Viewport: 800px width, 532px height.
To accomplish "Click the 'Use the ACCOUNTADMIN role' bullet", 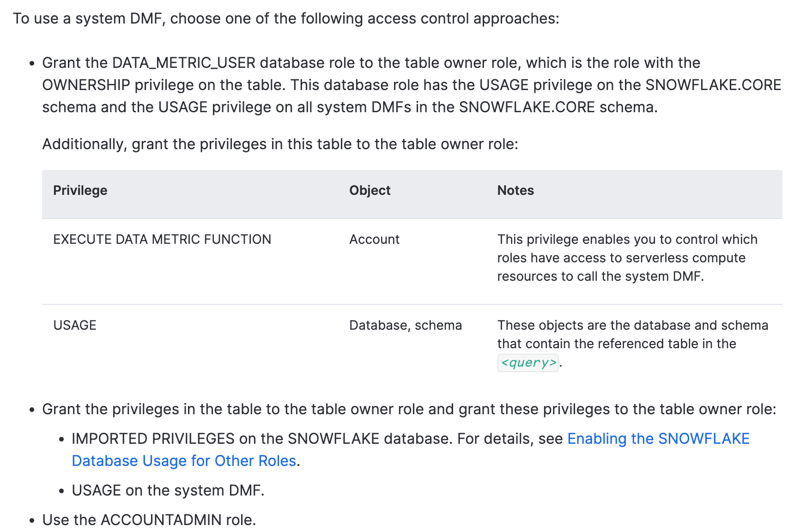I will pos(149,520).
